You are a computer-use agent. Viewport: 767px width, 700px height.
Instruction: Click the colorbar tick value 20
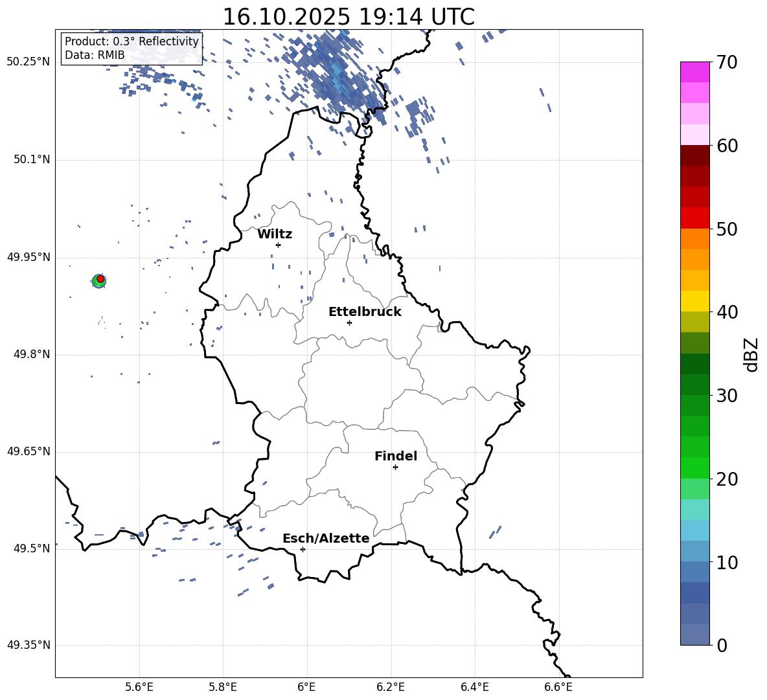[727, 479]
